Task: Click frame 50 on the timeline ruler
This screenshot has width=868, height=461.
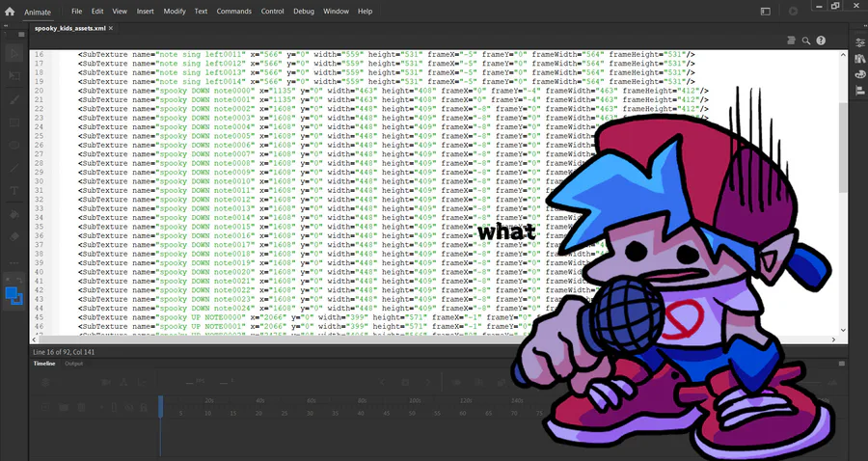Action: click(x=412, y=413)
